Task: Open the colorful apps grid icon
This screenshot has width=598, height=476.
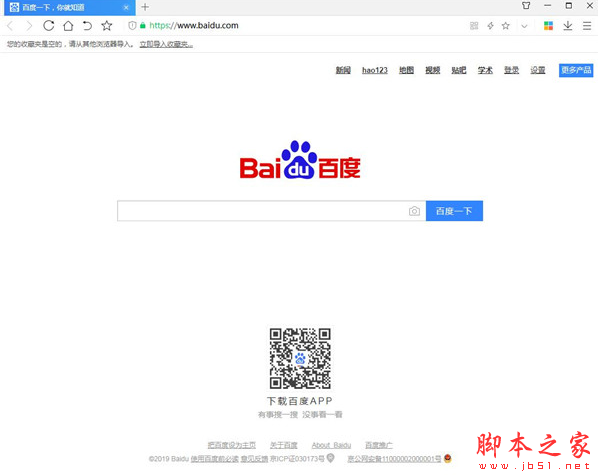Action: pyautogui.click(x=548, y=26)
